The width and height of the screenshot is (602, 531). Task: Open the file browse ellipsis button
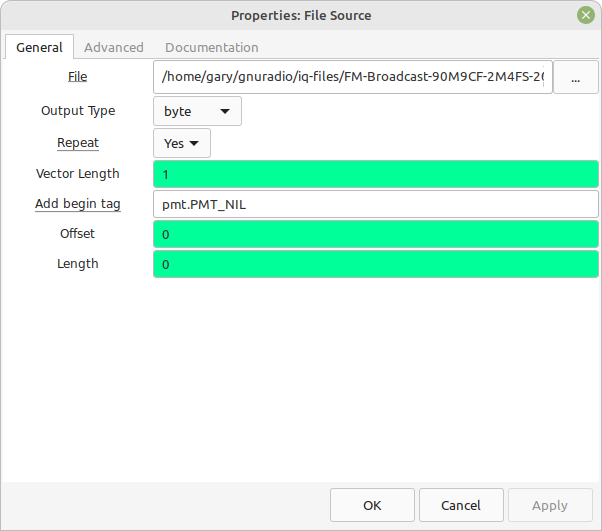click(575, 77)
